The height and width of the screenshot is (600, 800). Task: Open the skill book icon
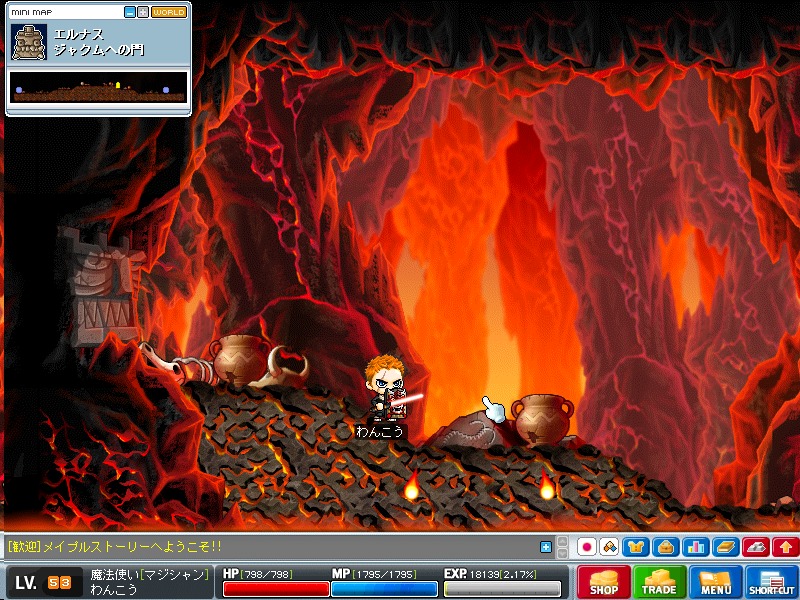[725, 547]
